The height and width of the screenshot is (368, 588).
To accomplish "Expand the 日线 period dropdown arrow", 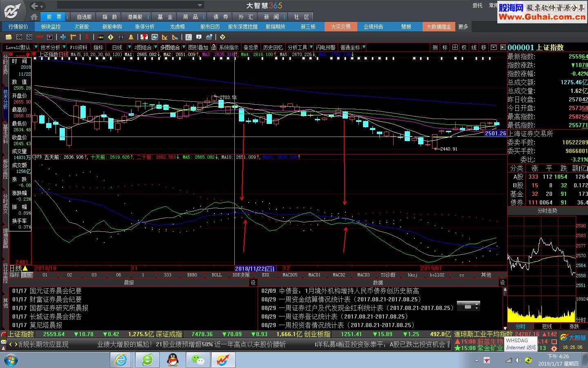I will 130,47.
